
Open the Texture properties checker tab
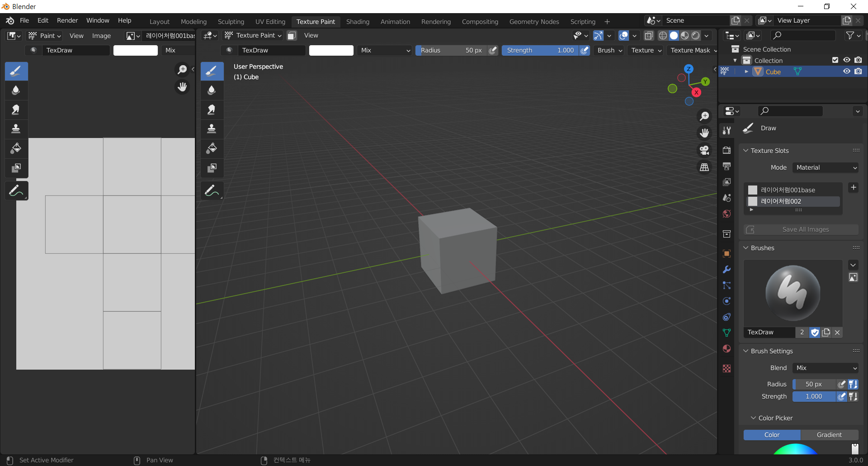[x=726, y=368]
